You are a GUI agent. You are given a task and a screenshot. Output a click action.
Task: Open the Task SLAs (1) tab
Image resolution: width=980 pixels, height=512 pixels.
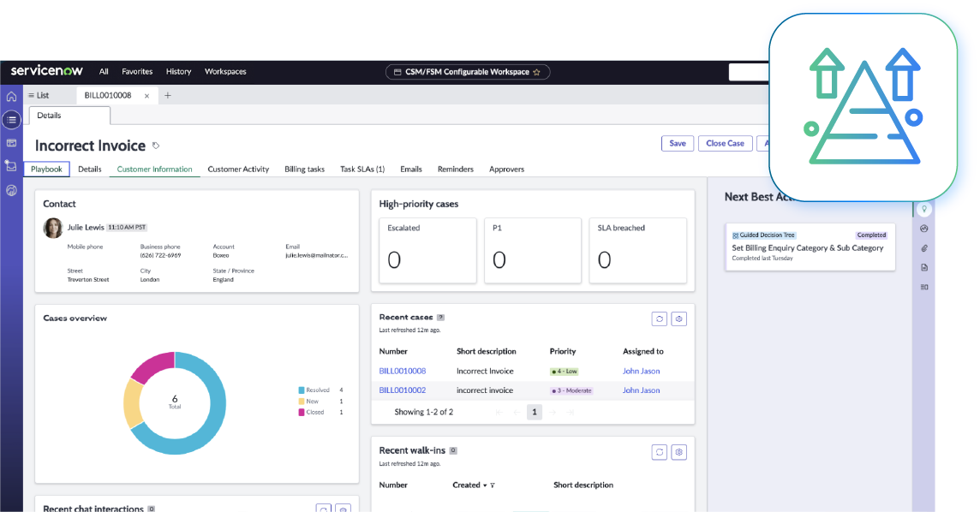coord(362,170)
